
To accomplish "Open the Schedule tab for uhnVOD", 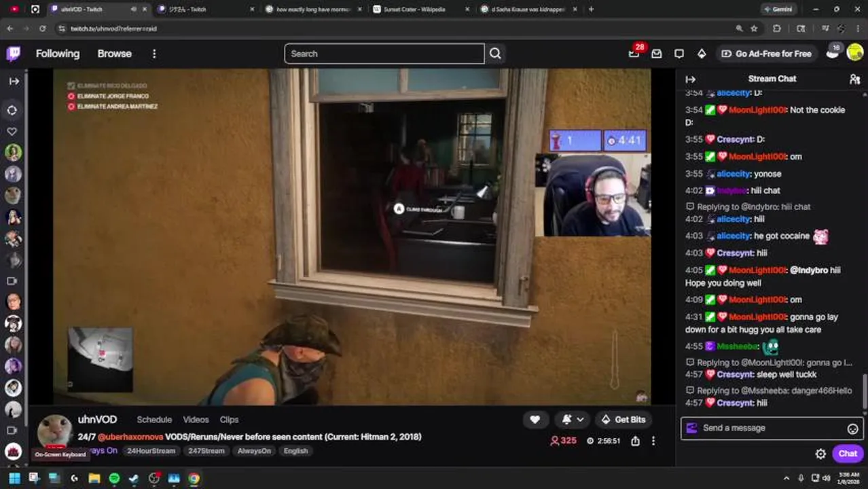I will coord(154,420).
